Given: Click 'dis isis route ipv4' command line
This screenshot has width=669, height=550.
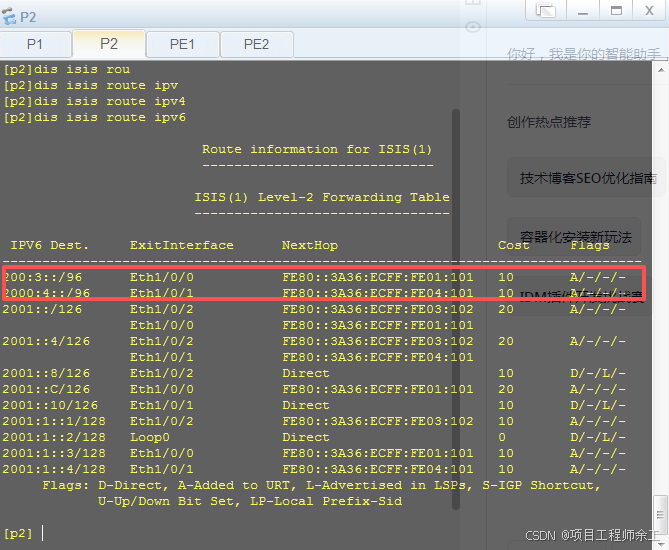Looking at the screenshot, I should [95, 102].
